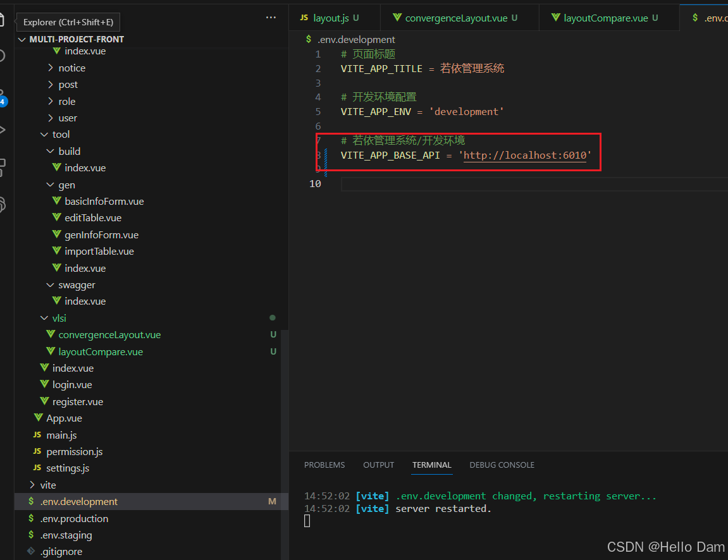Open permission.js file

(74, 451)
